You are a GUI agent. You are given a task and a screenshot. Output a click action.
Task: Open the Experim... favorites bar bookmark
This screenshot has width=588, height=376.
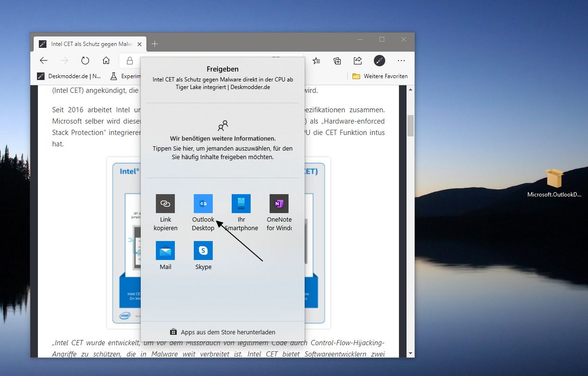point(125,76)
